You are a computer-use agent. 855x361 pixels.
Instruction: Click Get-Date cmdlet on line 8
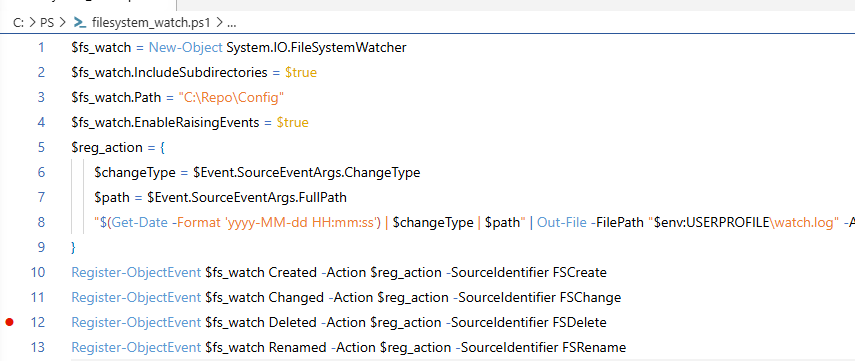[x=140, y=222]
